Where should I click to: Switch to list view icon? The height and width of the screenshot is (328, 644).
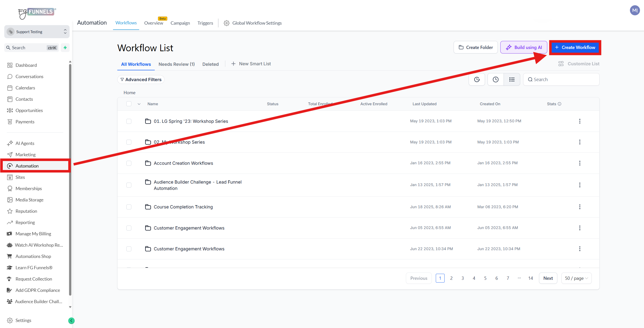coord(512,79)
